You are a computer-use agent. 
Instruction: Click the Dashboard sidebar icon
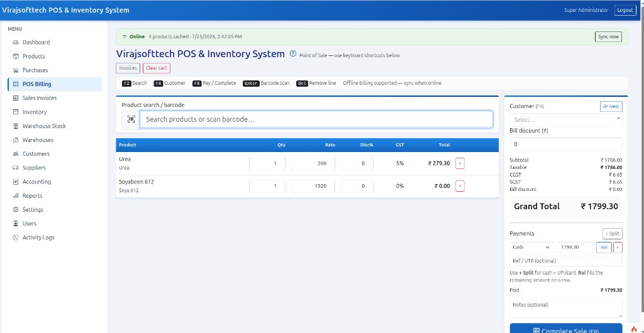click(x=16, y=42)
